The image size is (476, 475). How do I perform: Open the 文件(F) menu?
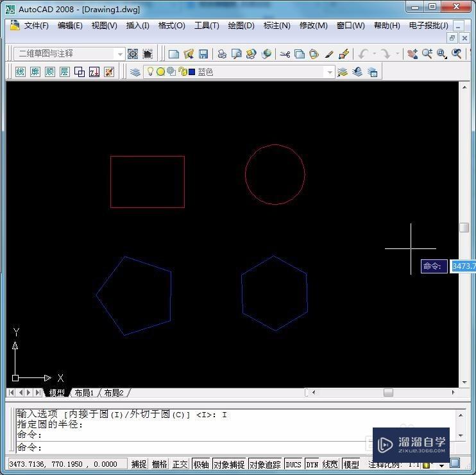coord(36,26)
